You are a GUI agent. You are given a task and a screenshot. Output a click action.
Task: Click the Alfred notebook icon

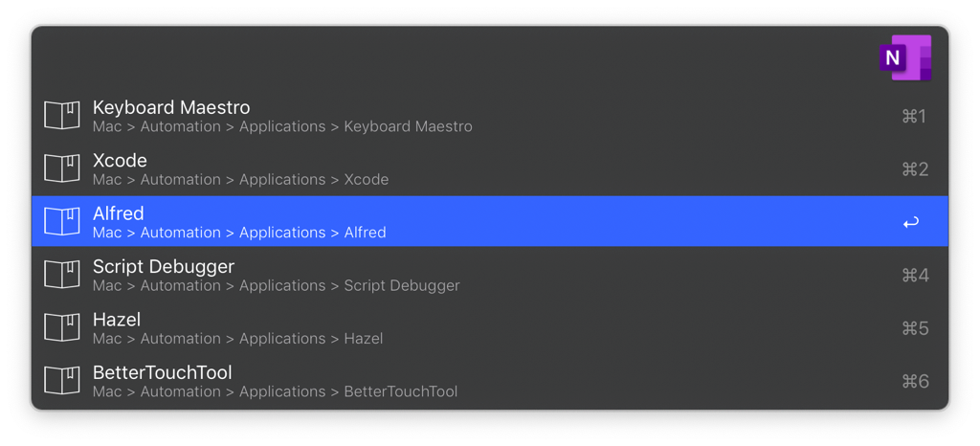(x=62, y=222)
